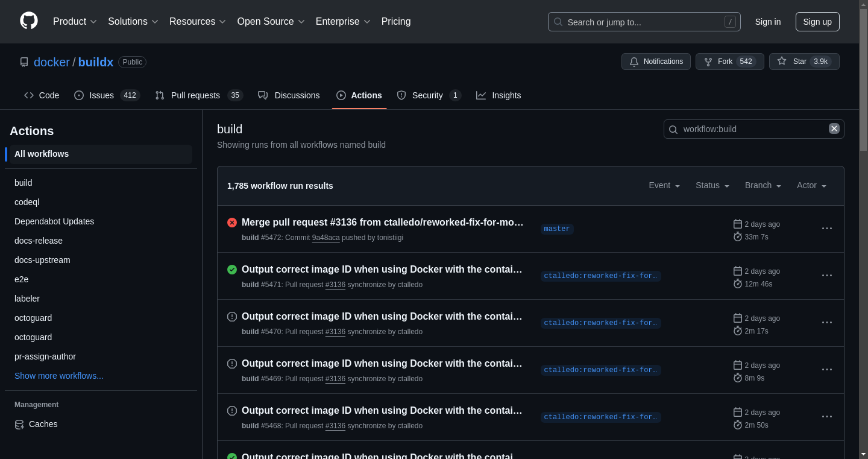Open the Event filter dropdown

(x=664, y=185)
